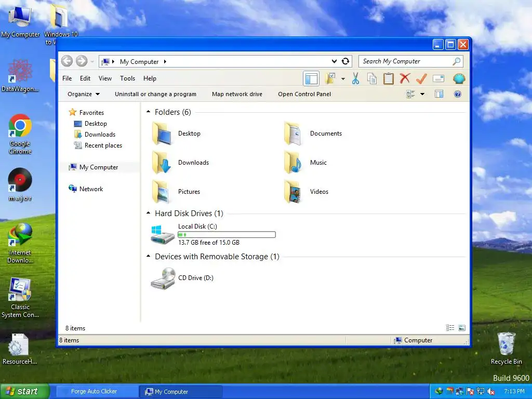The width and height of the screenshot is (532, 399).
Task: Click the Google Chrome desktop shortcut
Action: tap(20, 134)
